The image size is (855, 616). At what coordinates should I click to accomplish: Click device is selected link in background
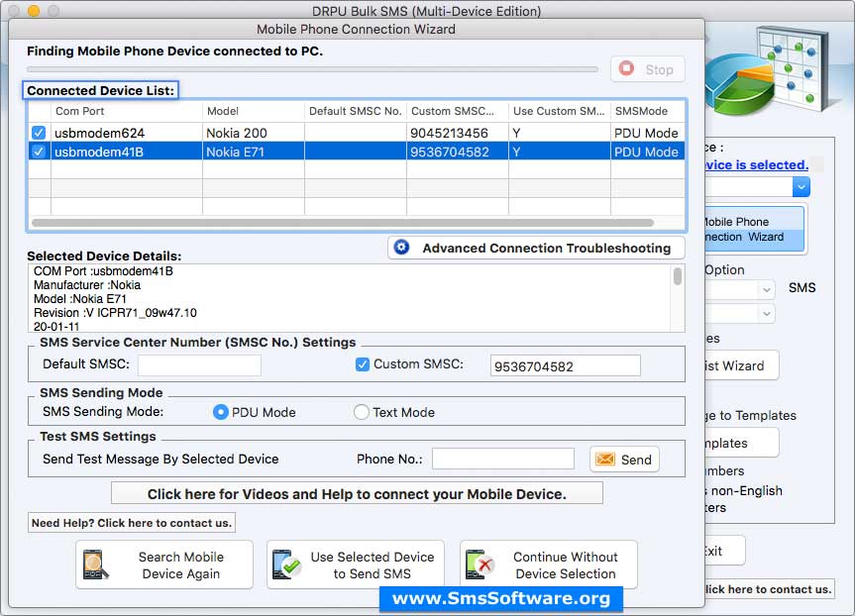pyautogui.click(x=756, y=164)
